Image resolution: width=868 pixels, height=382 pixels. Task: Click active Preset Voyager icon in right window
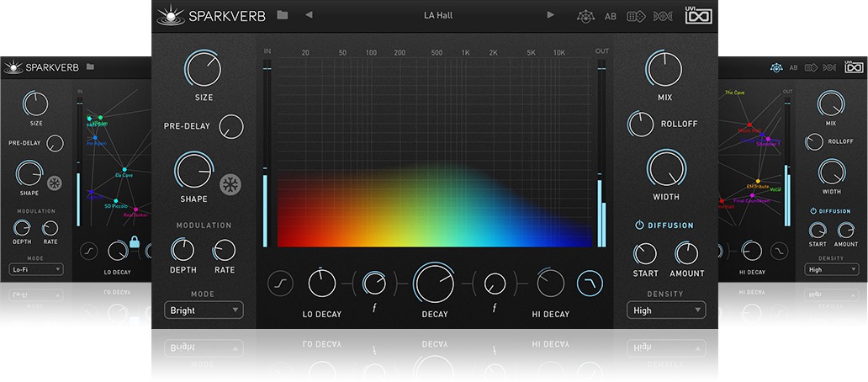click(776, 67)
